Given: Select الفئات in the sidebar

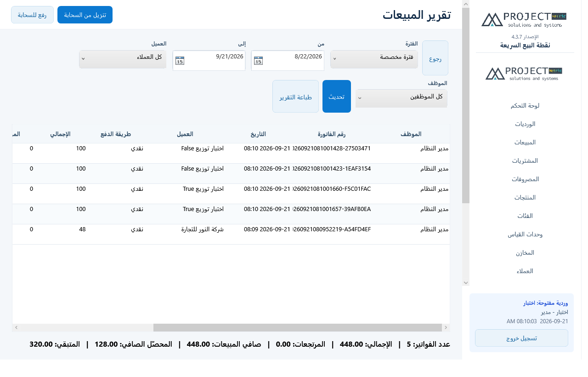Looking at the screenshot, I should 525,216.
